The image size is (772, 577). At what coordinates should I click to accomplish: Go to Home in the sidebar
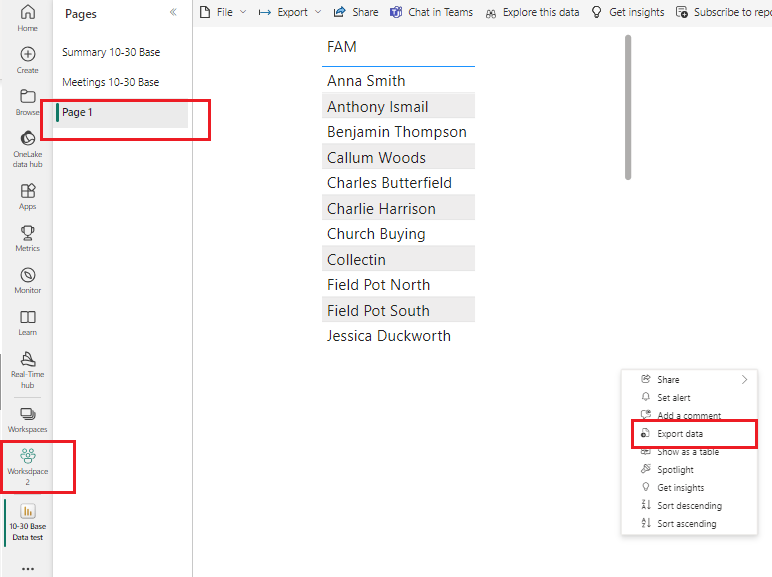(28, 18)
